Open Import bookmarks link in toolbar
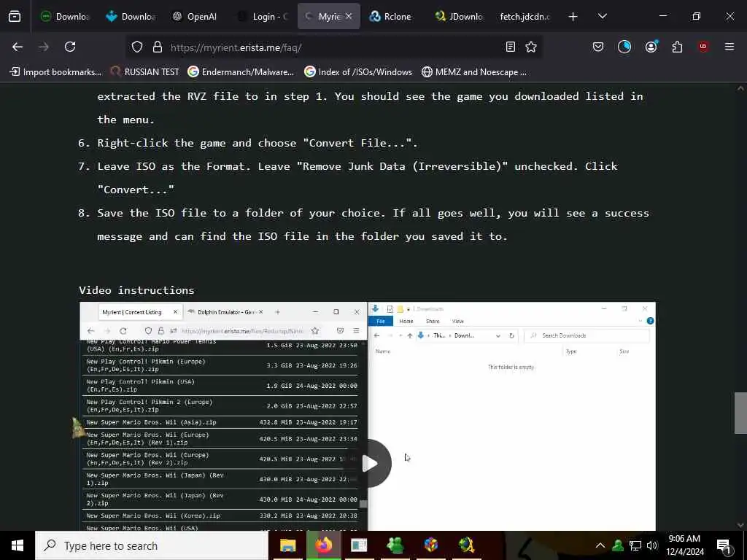Image resolution: width=747 pixels, height=560 pixels. pyautogui.click(x=55, y=72)
